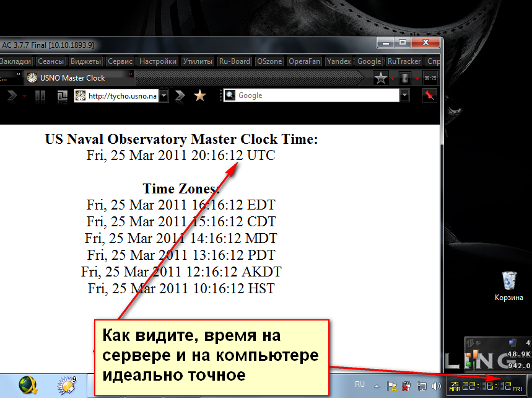The width and height of the screenshot is (532, 398).
Task: Click the volume speaker icon in tray
Action: pos(435,386)
